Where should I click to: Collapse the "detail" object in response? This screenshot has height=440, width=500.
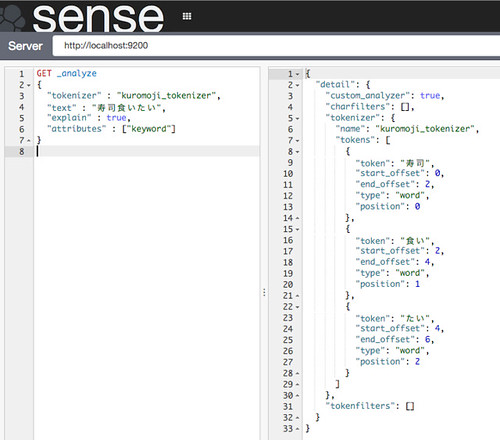[x=298, y=85]
